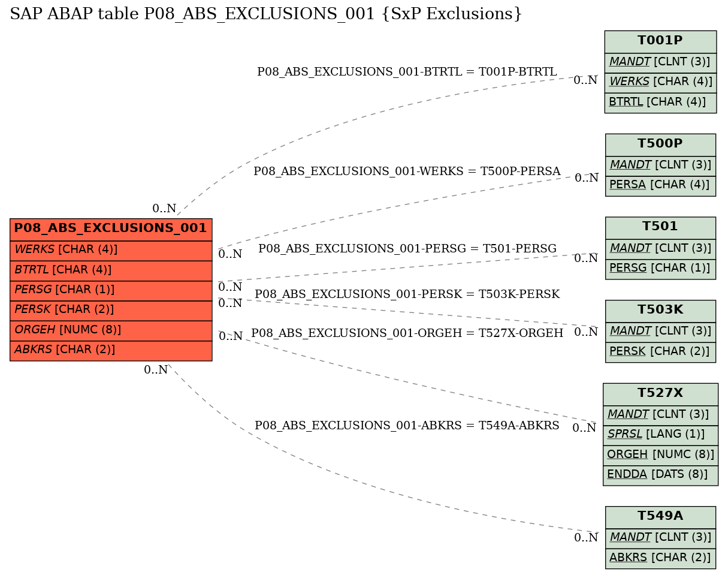The image size is (728, 575).
Task: Select PERSG [CHAR (1)] row in main table
Action: pos(111,291)
